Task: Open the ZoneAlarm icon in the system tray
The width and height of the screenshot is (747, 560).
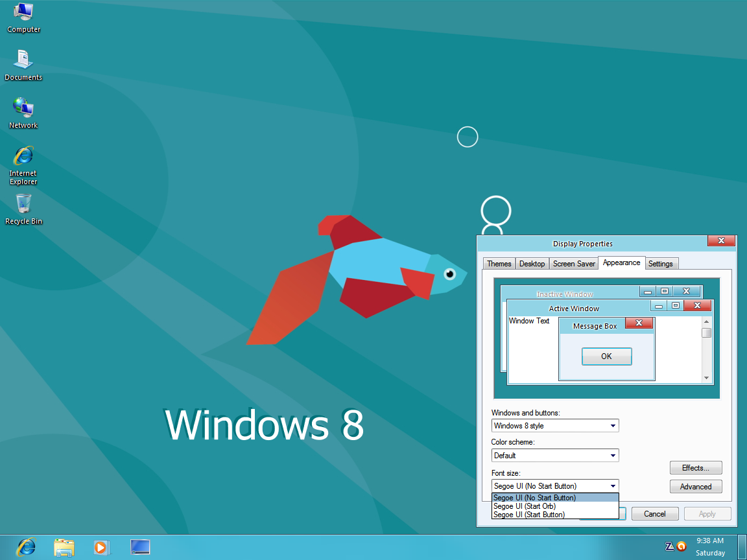Action: [670, 546]
